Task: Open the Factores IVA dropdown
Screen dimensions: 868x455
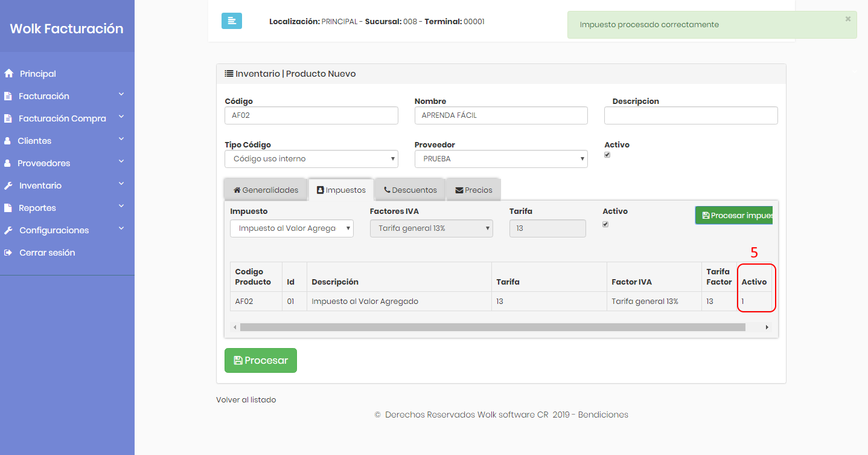Action: [x=432, y=228]
